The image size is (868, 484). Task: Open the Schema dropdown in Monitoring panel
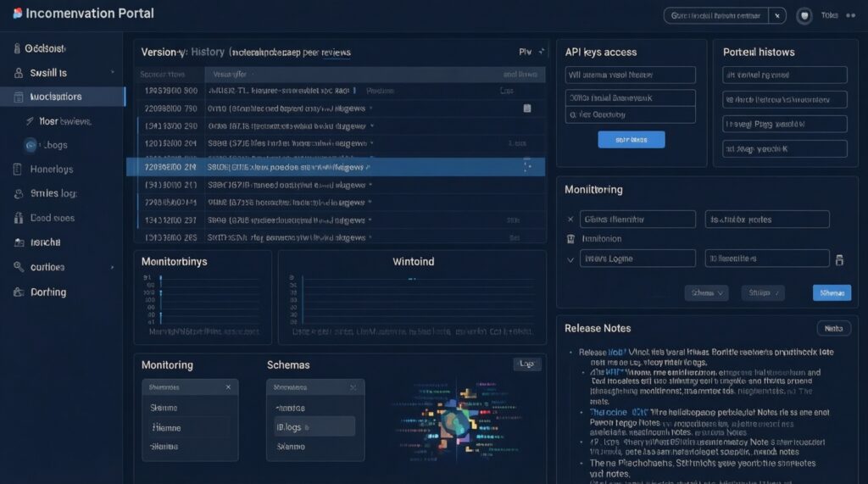pos(707,293)
